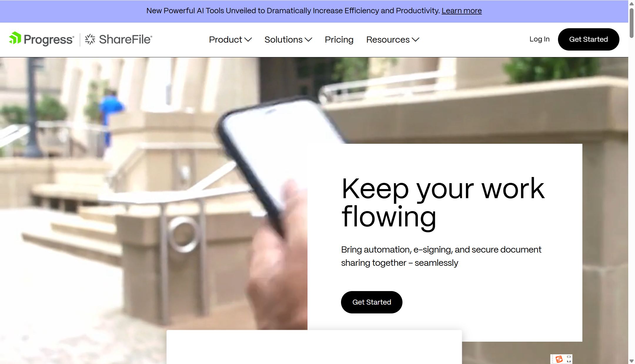Open the Product menu

230,39
